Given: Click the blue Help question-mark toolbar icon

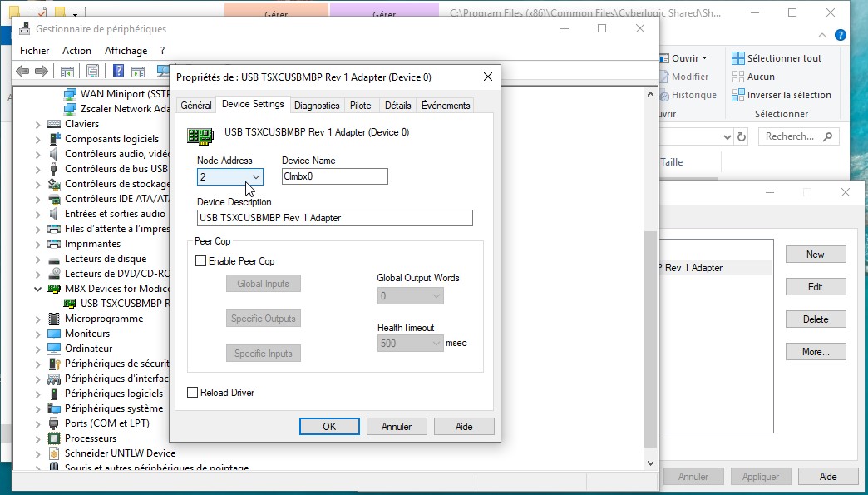Looking at the screenshot, I should pos(118,71).
